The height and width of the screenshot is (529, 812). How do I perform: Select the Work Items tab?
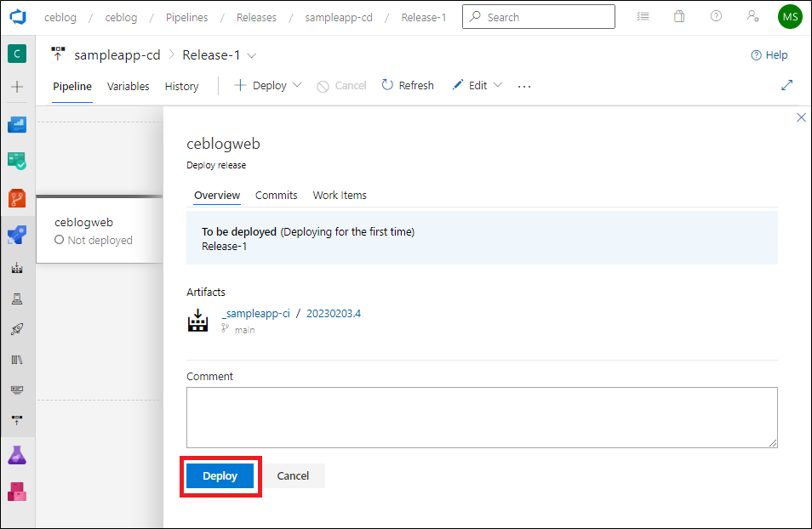click(x=340, y=195)
